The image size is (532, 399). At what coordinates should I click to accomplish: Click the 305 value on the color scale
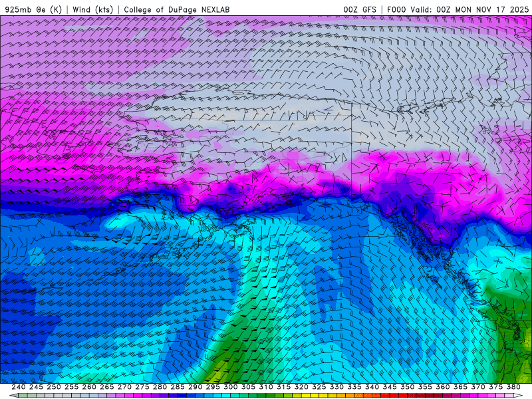click(x=248, y=387)
